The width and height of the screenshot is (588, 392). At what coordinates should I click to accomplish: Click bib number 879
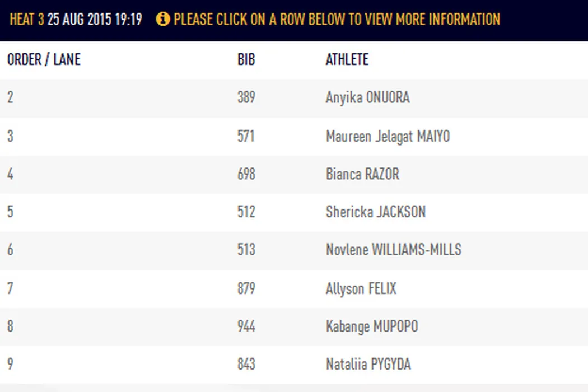[x=246, y=289]
